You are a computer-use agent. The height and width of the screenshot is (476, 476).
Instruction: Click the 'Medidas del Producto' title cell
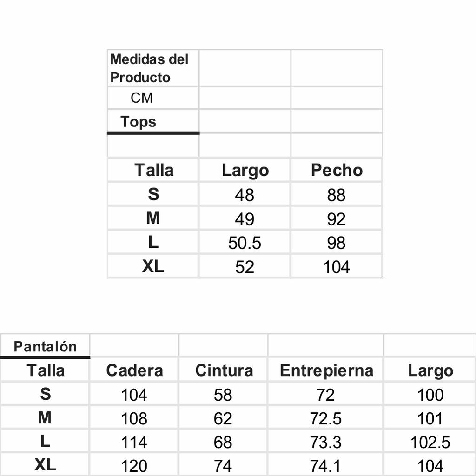[x=149, y=68]
